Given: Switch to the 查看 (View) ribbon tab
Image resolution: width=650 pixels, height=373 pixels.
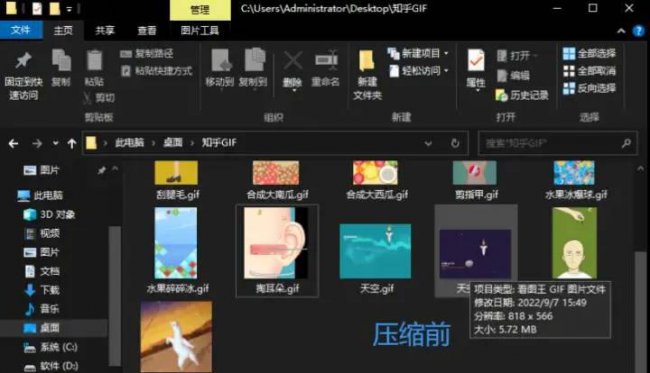Looking at the screenshot, I should (147, 30).
